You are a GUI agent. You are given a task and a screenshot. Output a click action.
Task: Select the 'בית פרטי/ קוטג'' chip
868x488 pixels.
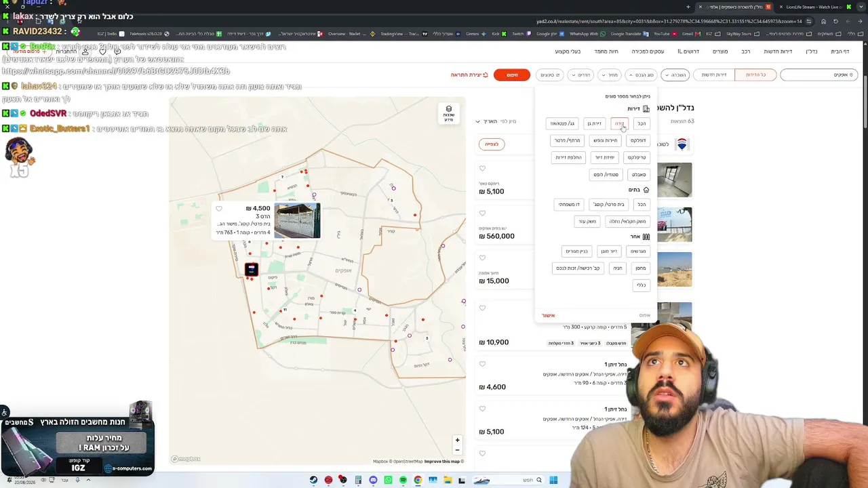(609, 204)
